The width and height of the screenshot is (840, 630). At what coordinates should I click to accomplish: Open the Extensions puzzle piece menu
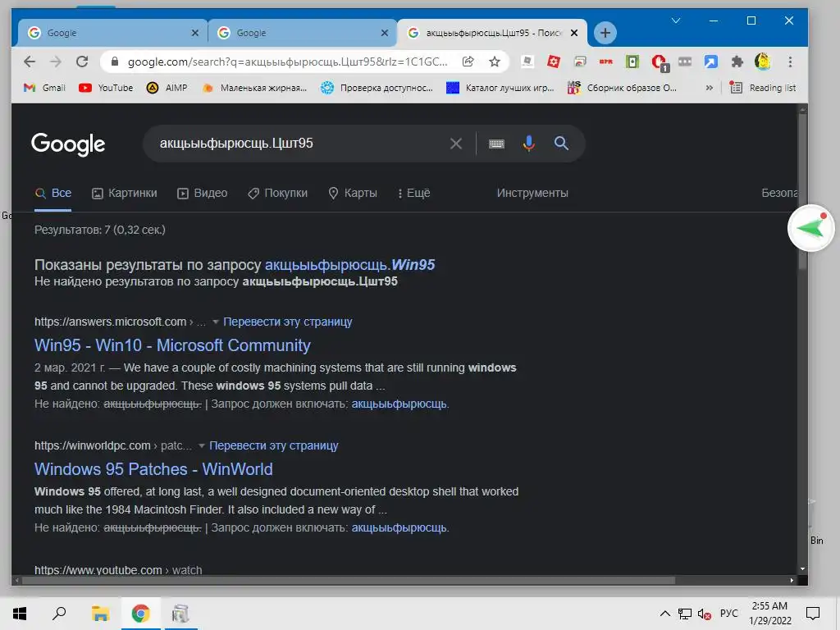[737, 62]
